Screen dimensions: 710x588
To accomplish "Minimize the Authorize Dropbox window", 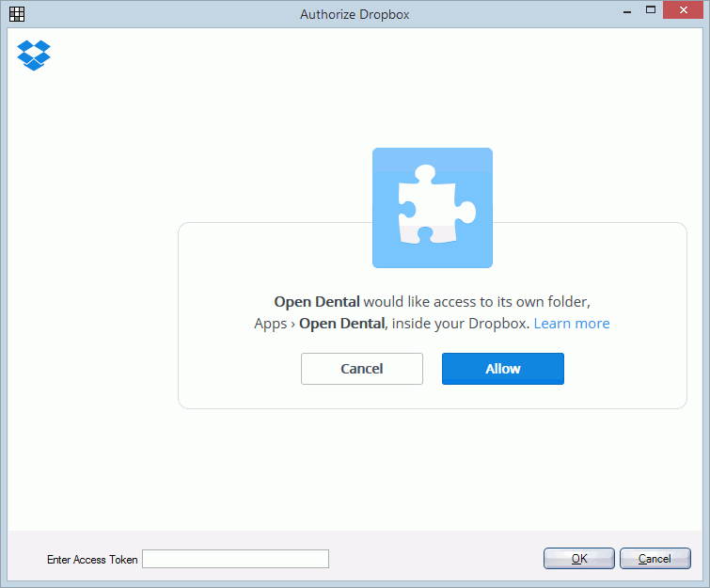I will [x=627, y=11].
